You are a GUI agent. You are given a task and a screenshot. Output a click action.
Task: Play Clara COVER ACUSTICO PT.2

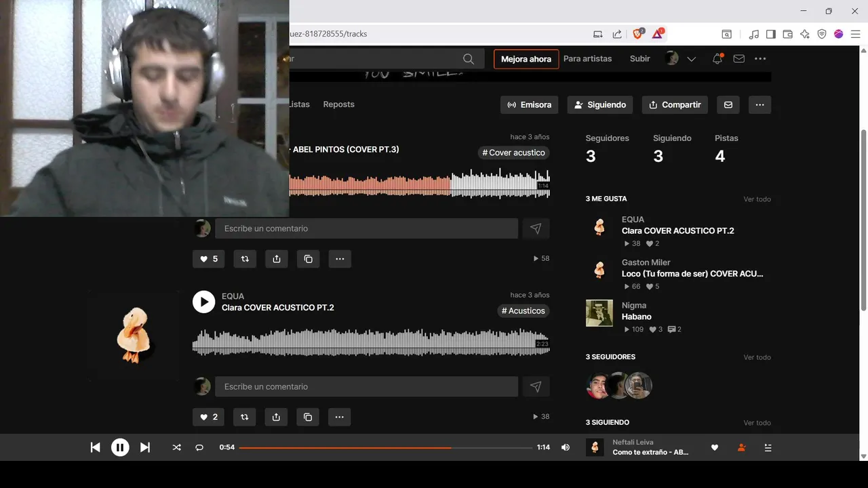tap(203, 302)
